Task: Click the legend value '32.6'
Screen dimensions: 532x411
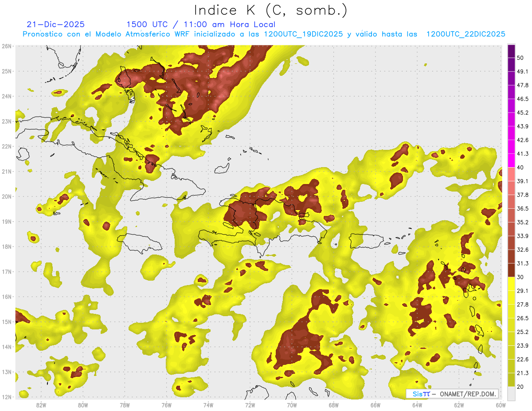Action: (x=523, y=250)
